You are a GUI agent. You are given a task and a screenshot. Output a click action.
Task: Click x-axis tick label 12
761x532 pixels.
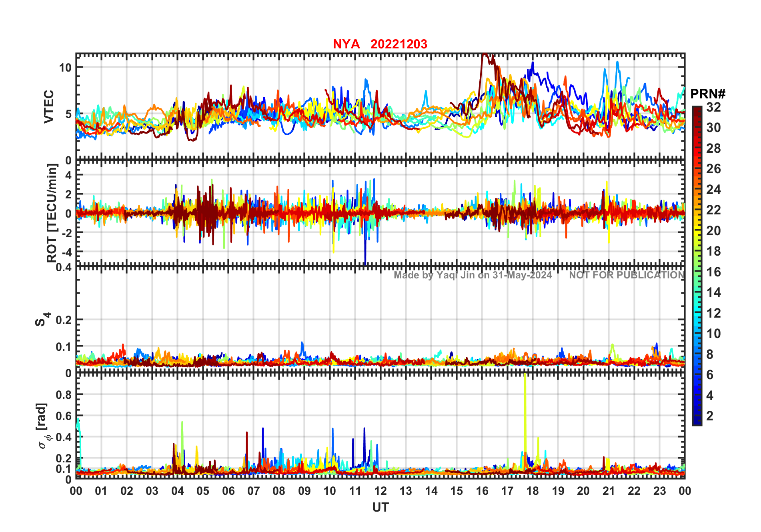(380, 491)
